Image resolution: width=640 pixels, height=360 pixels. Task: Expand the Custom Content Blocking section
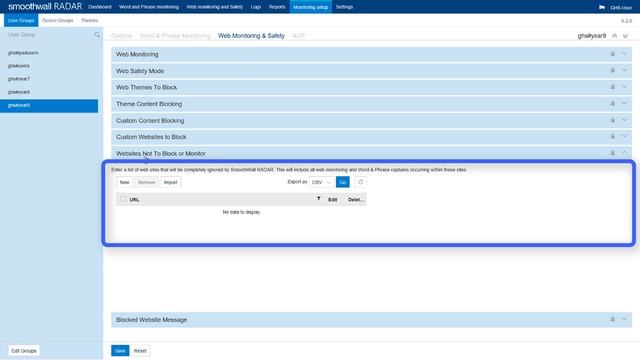(x=624, y=120)
